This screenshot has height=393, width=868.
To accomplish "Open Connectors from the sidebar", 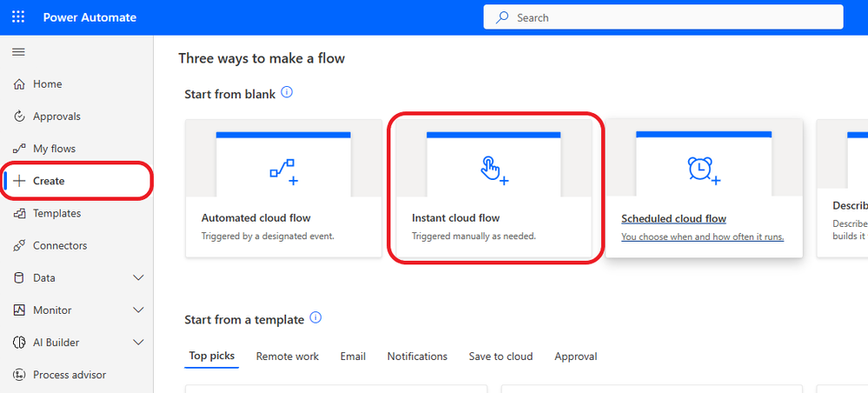I will tap(76, 245).
